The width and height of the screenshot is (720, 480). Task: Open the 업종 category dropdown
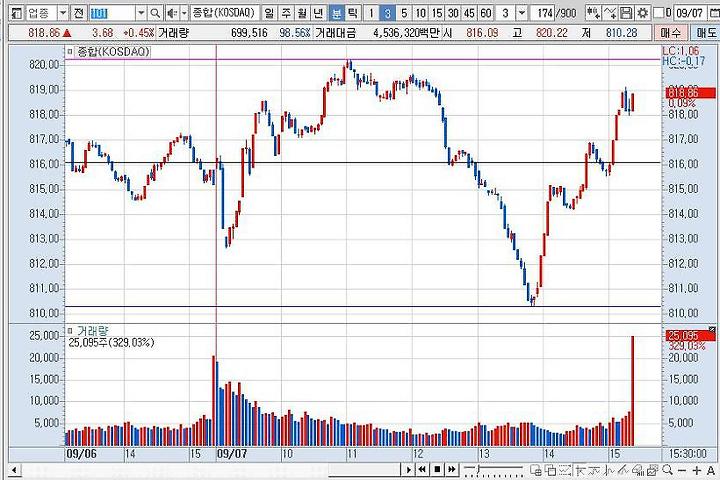(x=63, y=13)
